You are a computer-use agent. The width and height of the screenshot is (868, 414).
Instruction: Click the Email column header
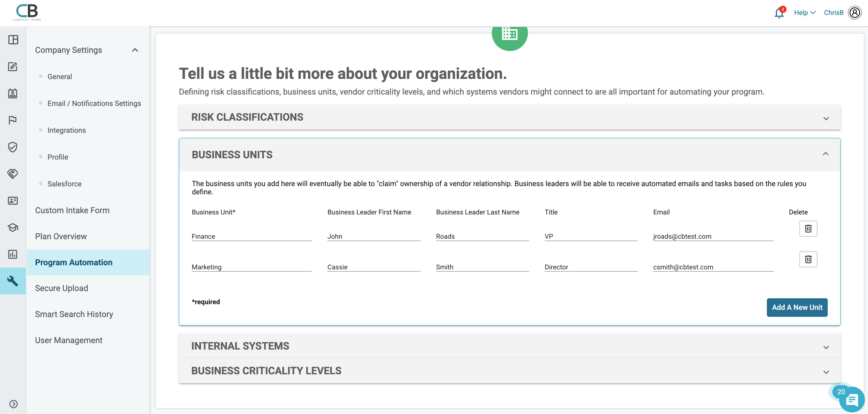661,212
